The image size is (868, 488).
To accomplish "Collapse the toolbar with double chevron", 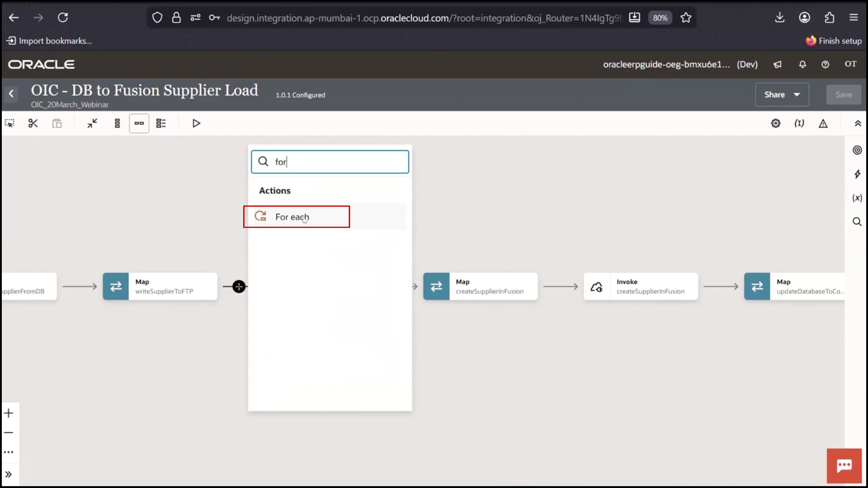I will pos(858,123).
